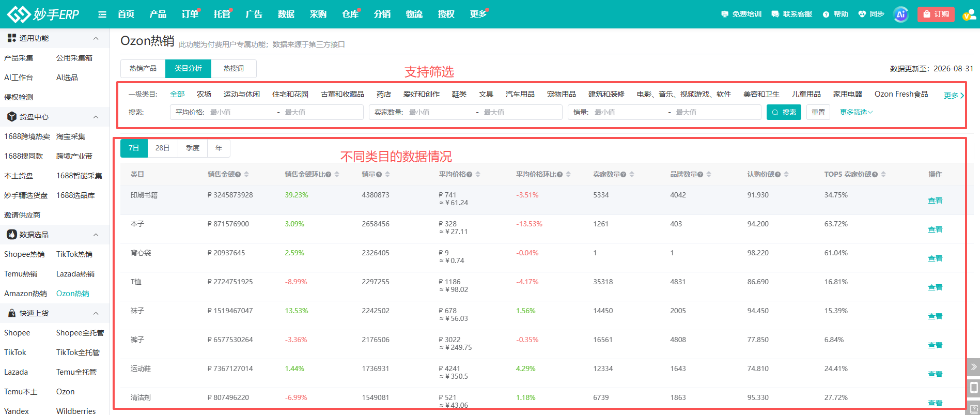980x415 pixels.
Task: Click the floating mobile phone icon
Action: click(973, 388)
